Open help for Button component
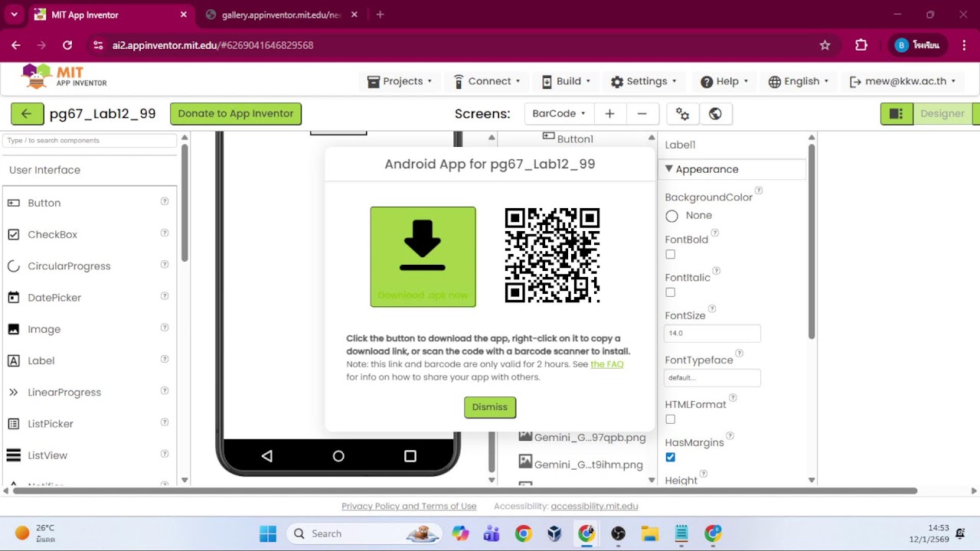The height and width of the screenshot is (551, 980). click(164, 202)
